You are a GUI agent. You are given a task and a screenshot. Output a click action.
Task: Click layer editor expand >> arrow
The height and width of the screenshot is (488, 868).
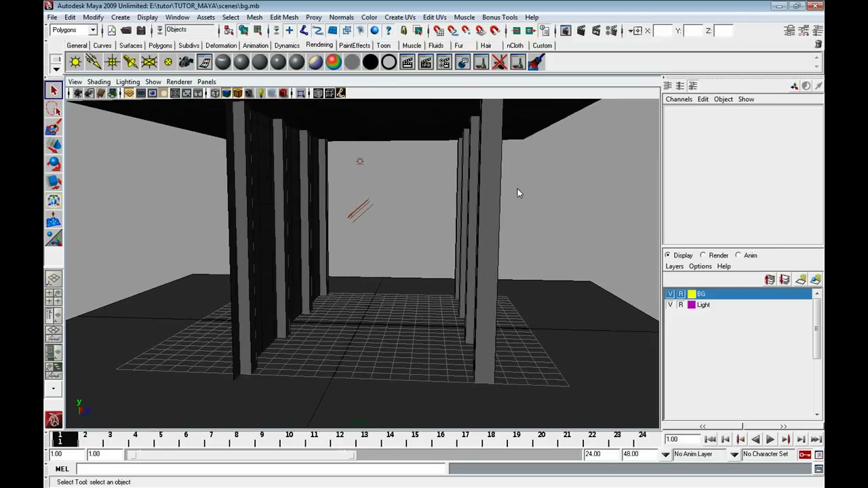[783, 426]
